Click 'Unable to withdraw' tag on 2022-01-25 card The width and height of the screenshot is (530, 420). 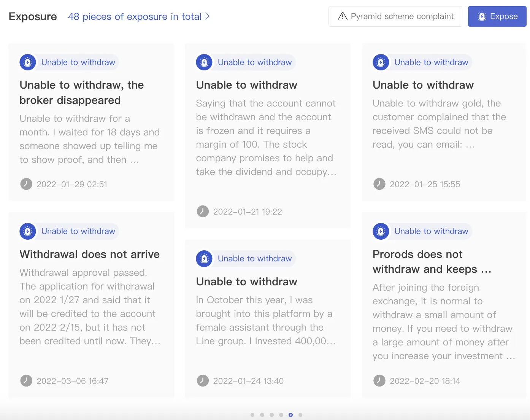pos(431,62)
